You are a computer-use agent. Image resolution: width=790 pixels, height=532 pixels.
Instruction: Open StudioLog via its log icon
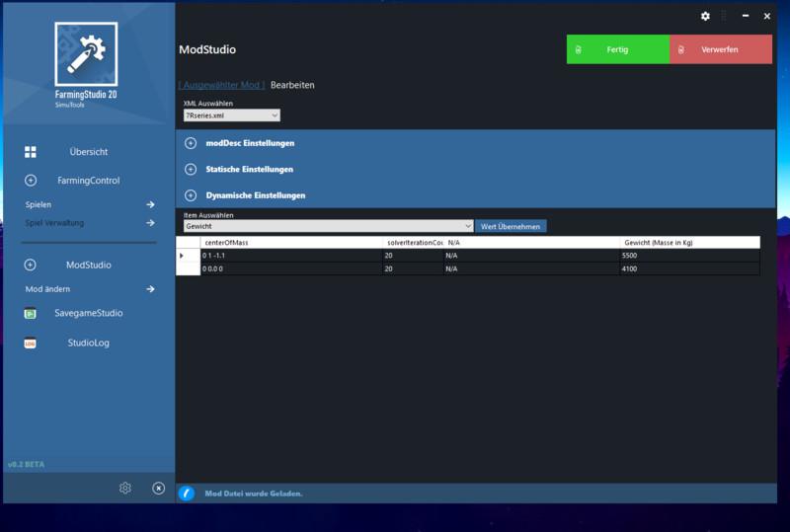31,343
